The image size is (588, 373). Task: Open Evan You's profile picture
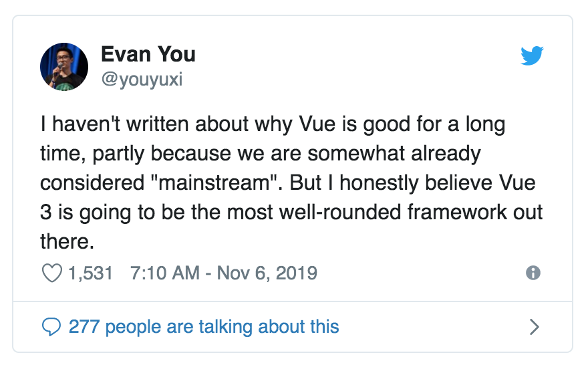[x=64, y=67]
